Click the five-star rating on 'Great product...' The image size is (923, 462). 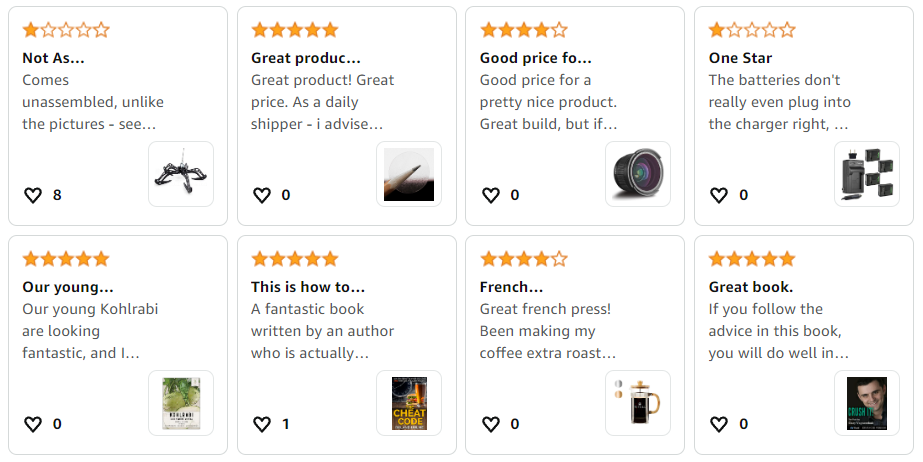click(x=295, y=30)
